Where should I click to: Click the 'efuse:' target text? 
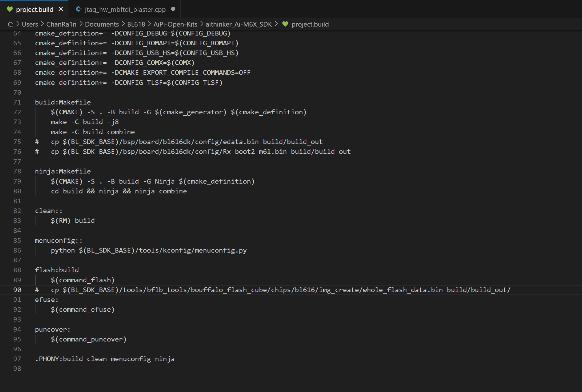(x=46, y=300)
